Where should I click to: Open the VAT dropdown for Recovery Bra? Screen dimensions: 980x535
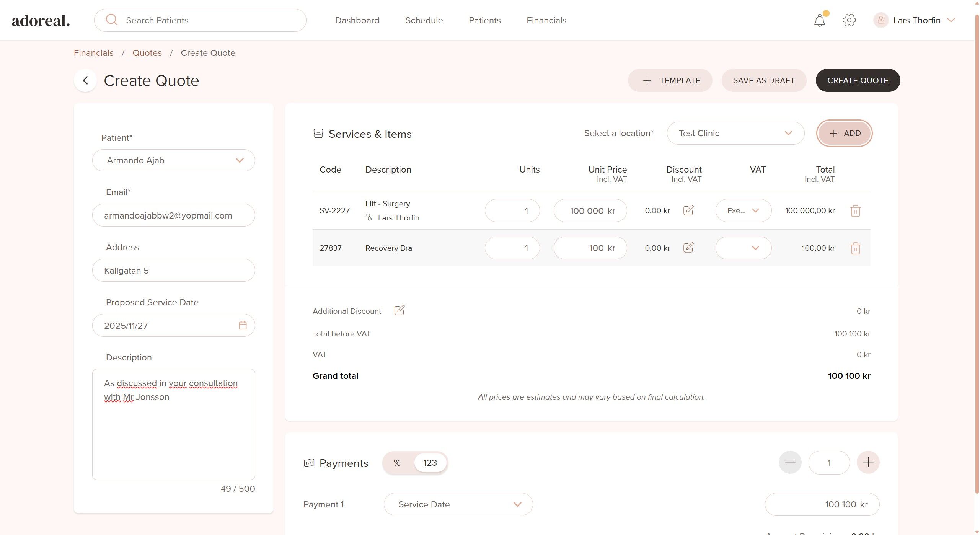click(743, 248)
